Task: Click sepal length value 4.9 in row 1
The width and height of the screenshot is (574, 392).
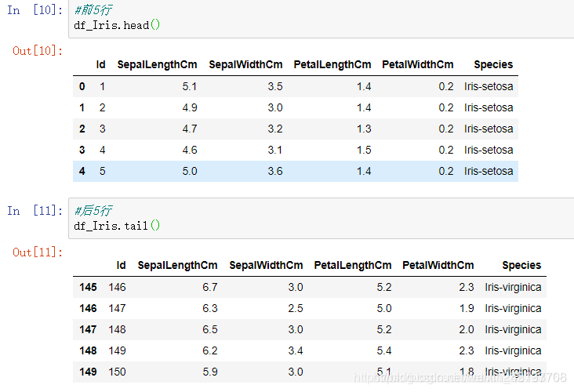Action: [x=190, y=107]
